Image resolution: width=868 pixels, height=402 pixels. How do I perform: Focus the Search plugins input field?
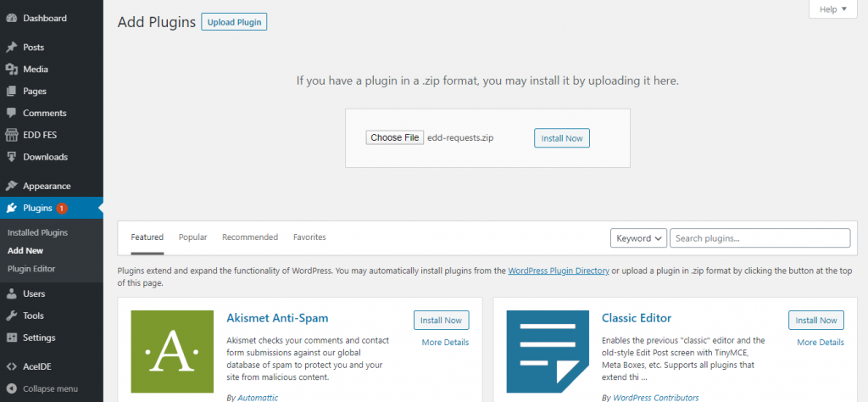760,238
